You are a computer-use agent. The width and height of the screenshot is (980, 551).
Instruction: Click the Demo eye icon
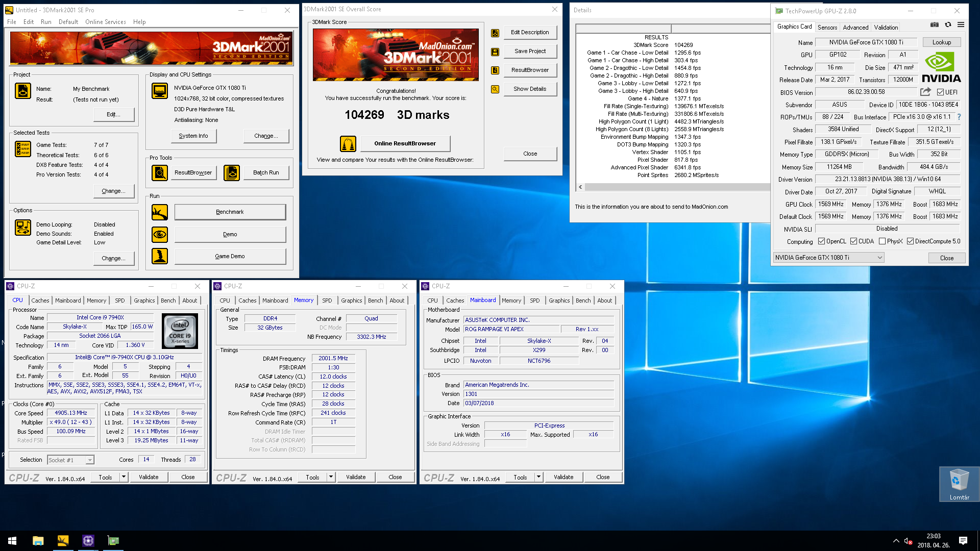click(160, 235)
